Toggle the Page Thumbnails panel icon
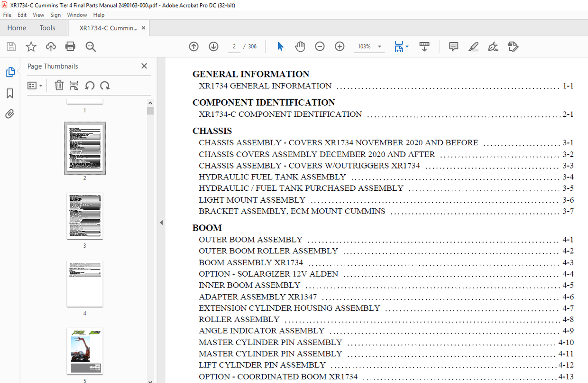The height and width of the screenshot is (383, 588). point(10,72)
